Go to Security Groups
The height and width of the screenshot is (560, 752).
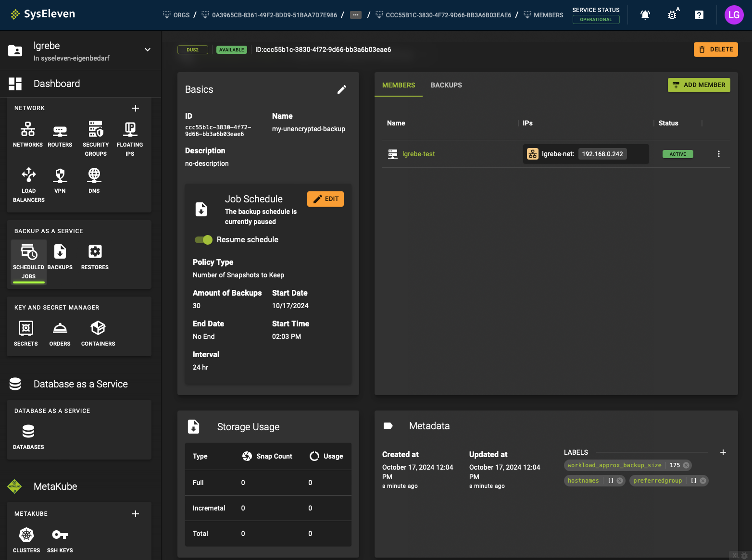point(96,138)
